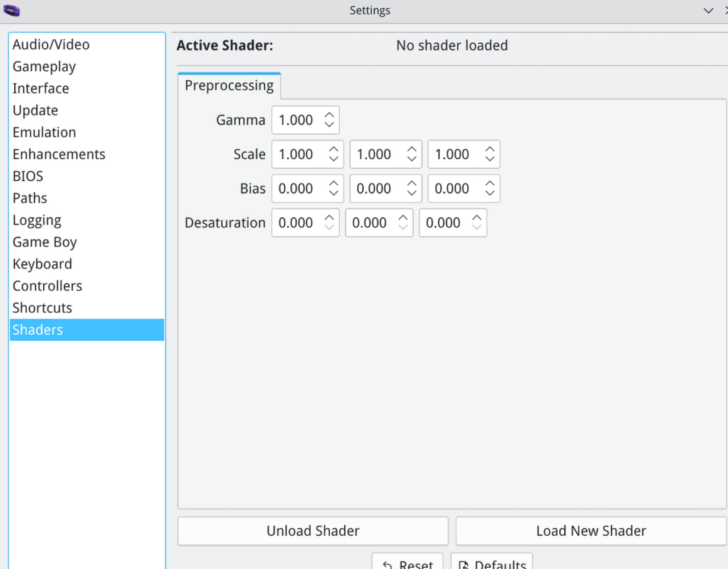The width and height of the screenshot is (728, 569).
Task: Select Shortcuts in the sidebar
Action: tap(87, 308)
